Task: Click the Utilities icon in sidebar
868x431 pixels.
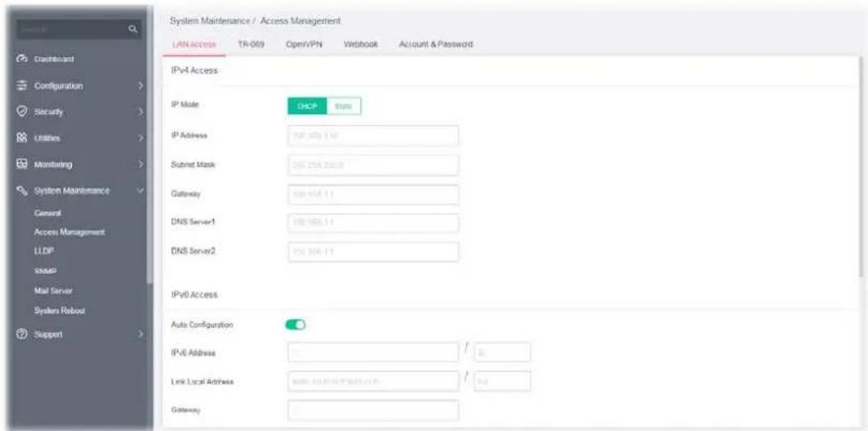Action: click(23, 138)
